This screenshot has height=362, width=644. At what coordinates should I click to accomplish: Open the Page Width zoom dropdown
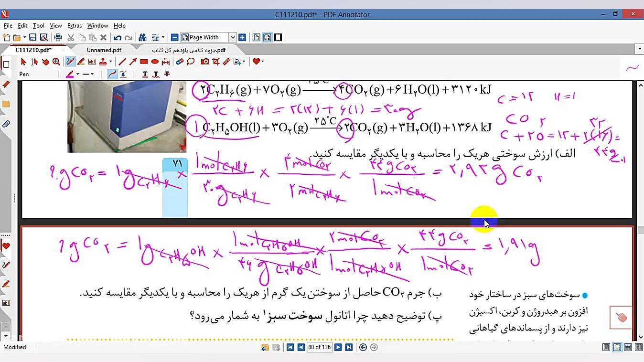click(x=233, y=37)
